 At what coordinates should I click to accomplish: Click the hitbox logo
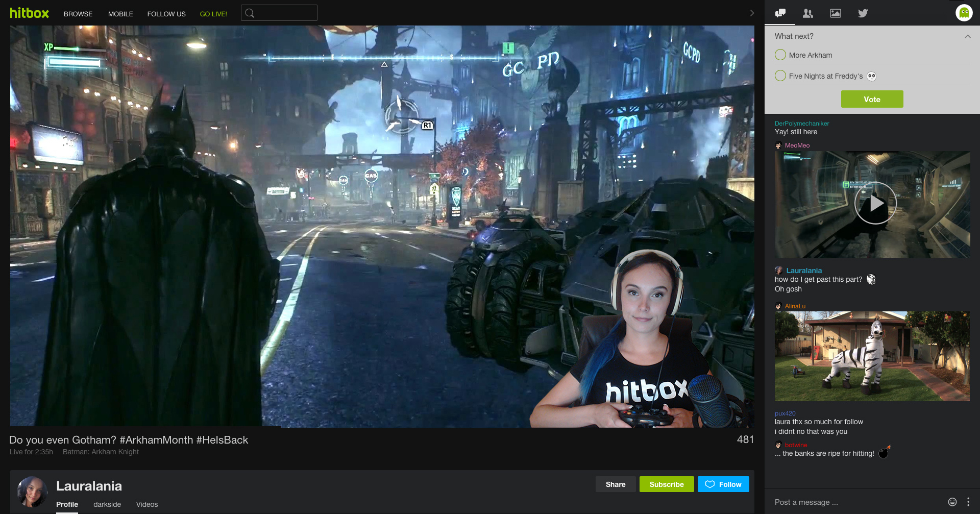click(x=29, y=13)
